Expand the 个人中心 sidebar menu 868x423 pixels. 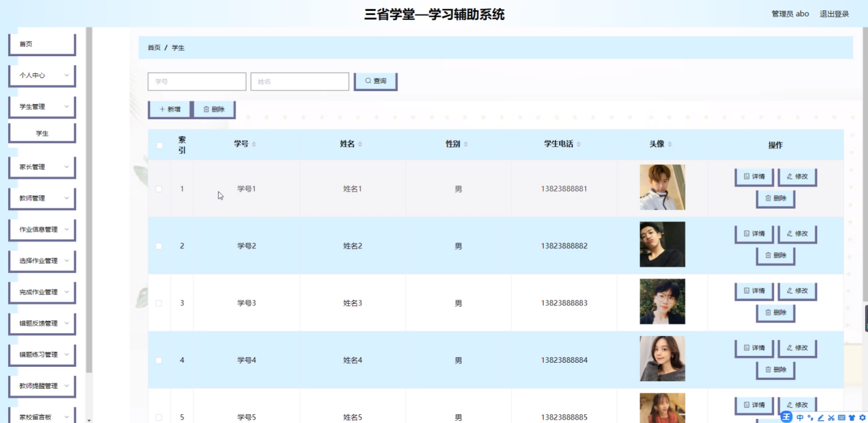[42, 75]
